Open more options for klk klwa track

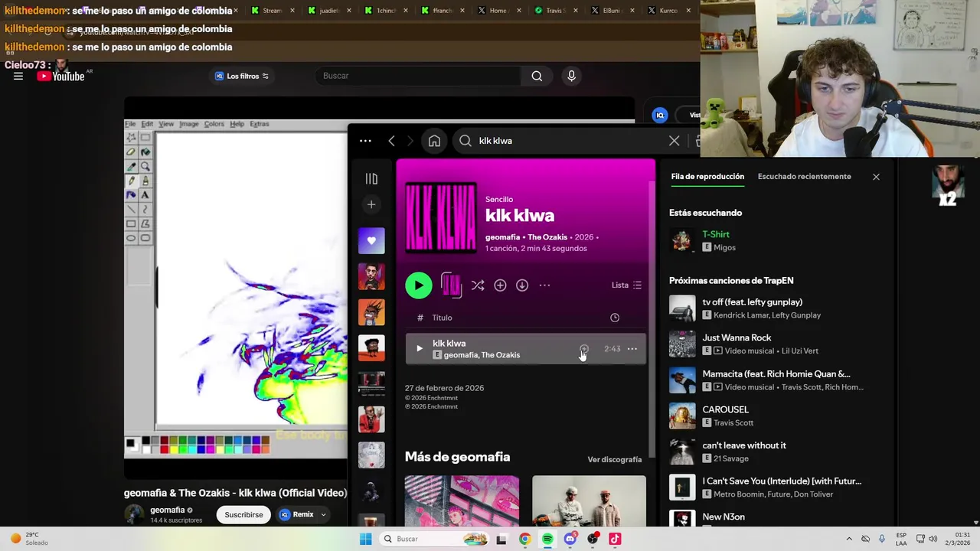coord(632,349)
